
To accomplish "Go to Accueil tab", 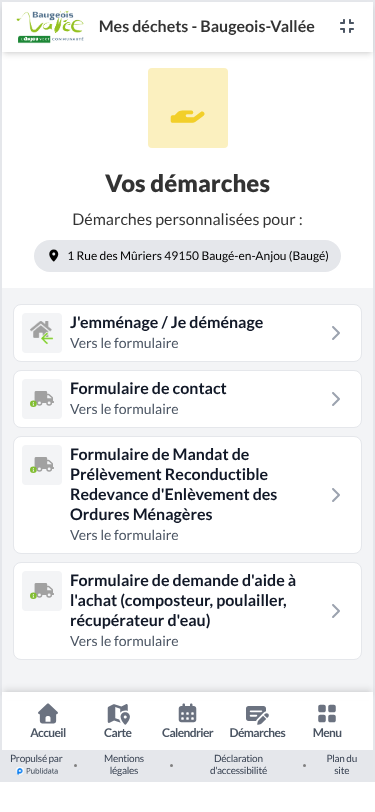I will point(48,721).
